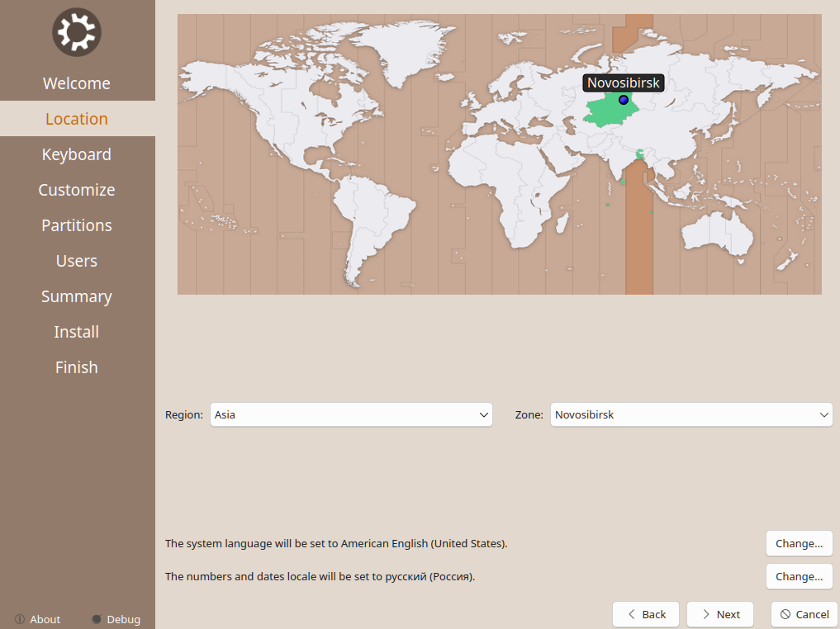Image resolution: width=840 pixels, height=629 pixels.
Task: Expand the Zone dropdown arrow
Action: tap(823, 415)
